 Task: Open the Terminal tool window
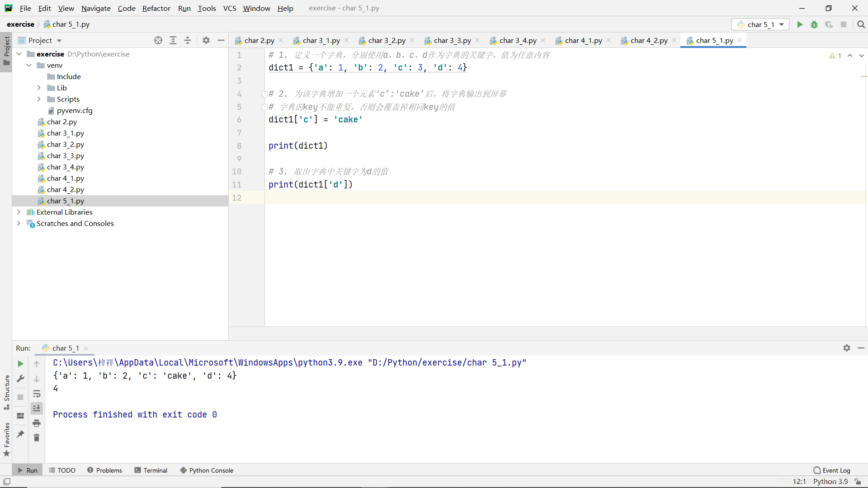[151, 470]
